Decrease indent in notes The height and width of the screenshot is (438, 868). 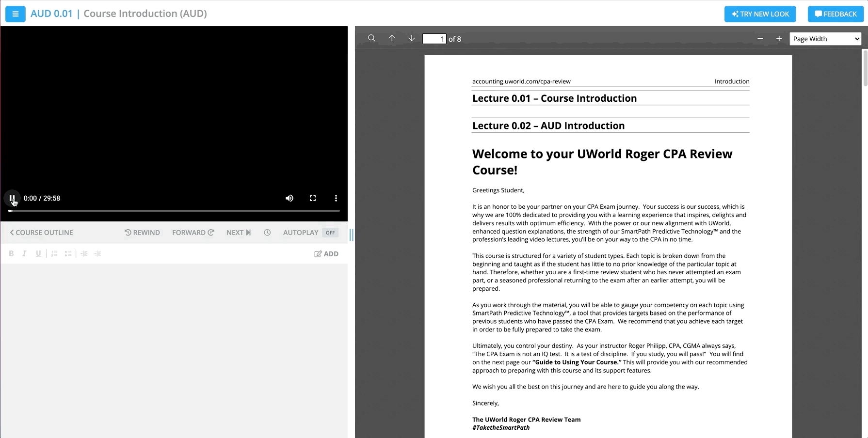click(84, 253)
